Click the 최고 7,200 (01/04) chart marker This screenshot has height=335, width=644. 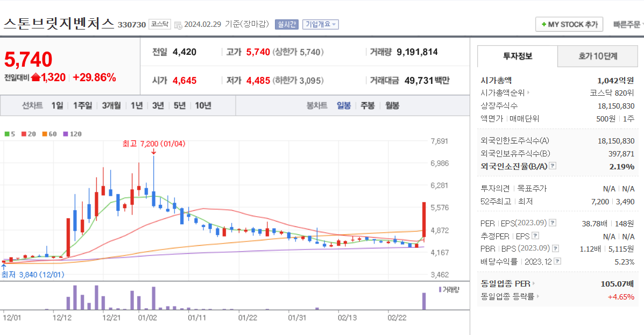[154, 144]
